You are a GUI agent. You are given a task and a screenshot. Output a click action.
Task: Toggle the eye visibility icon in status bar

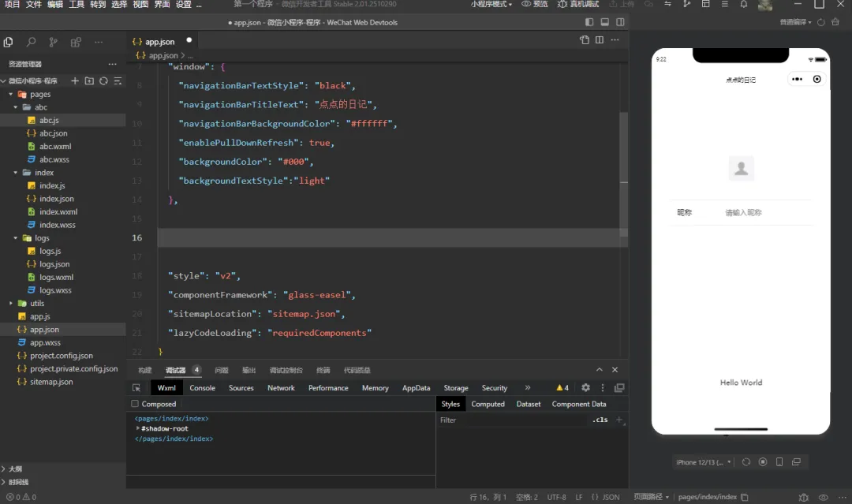[x=823, y=497]
